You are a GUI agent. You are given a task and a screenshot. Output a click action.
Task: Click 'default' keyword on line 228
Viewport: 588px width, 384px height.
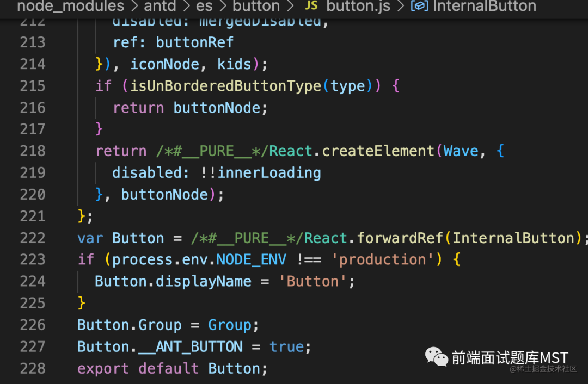pyautogui.click(x=168, y=369)
